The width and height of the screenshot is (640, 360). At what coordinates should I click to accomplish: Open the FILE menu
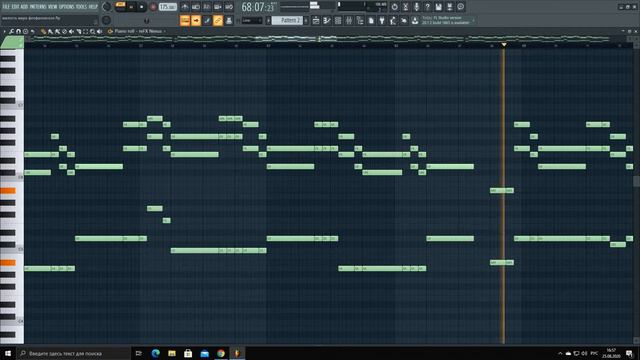pyautogui.click(x=6, y=7)
